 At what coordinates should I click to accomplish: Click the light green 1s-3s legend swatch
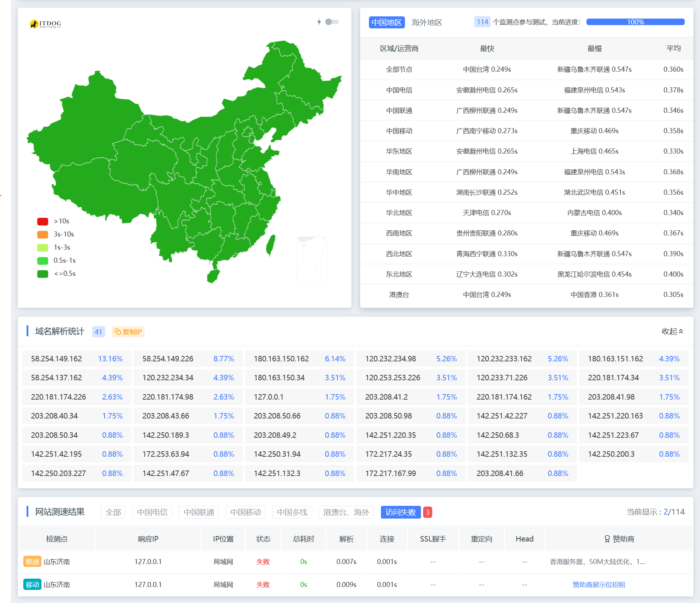coord(43,247)
